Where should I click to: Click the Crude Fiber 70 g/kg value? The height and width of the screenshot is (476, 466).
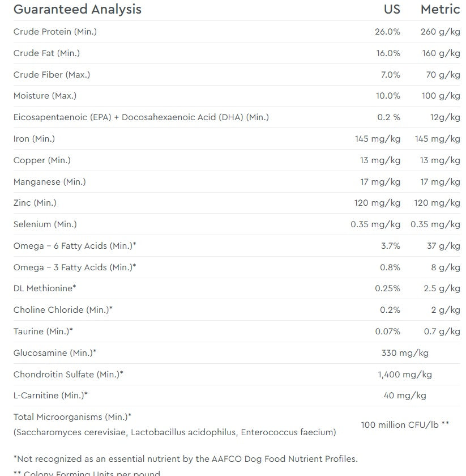point(443,75)
